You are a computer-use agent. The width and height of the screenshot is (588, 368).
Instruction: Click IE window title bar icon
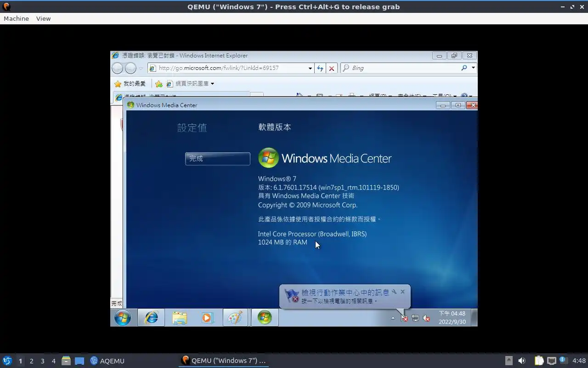point(116,56)
